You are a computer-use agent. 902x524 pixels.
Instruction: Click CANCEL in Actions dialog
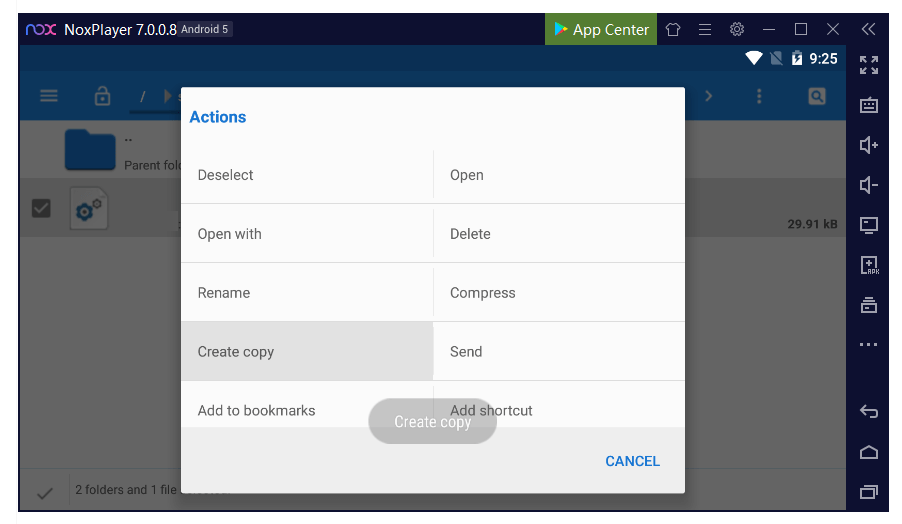click(632, 461)
